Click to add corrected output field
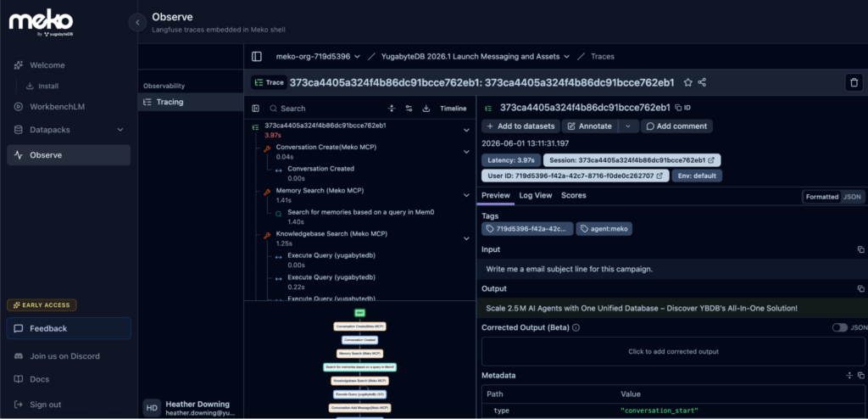 coord(673,351)
